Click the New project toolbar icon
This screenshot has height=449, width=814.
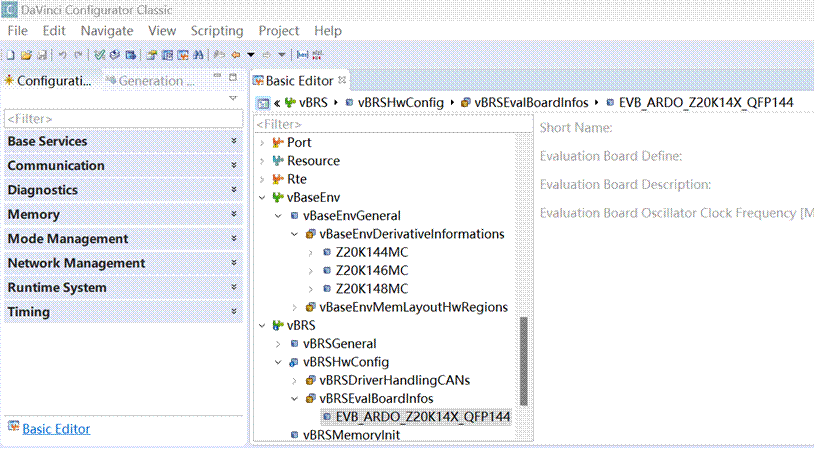pyautogui.click(x=10, y=54)
